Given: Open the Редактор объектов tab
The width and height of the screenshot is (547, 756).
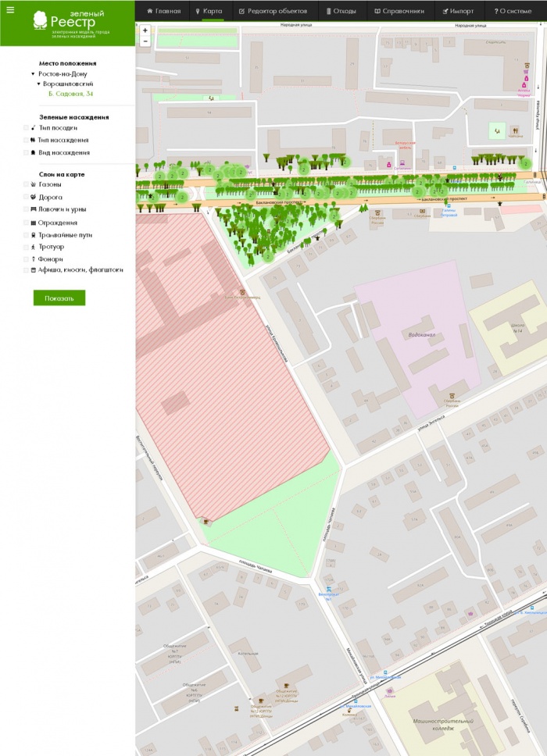Looking at the screenshot, I should [273, 12].
